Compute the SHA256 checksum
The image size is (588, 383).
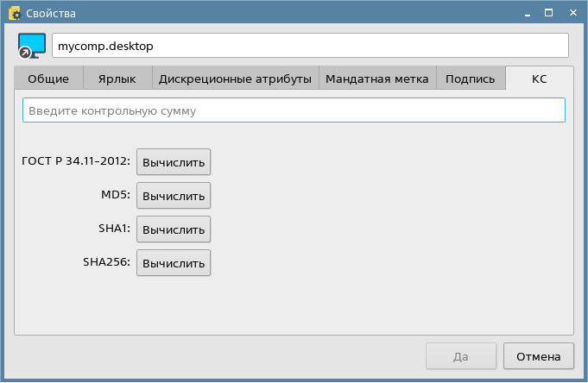174,263
